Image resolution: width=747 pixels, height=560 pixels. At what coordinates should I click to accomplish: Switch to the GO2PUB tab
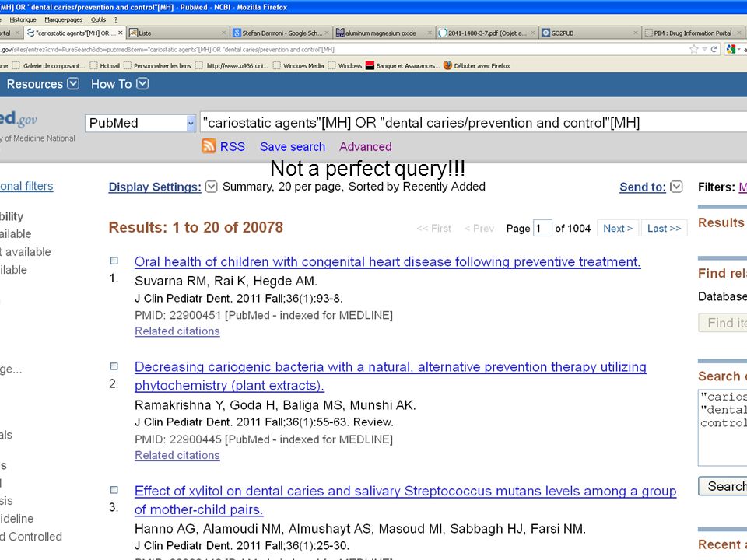[x=590, y=33]
